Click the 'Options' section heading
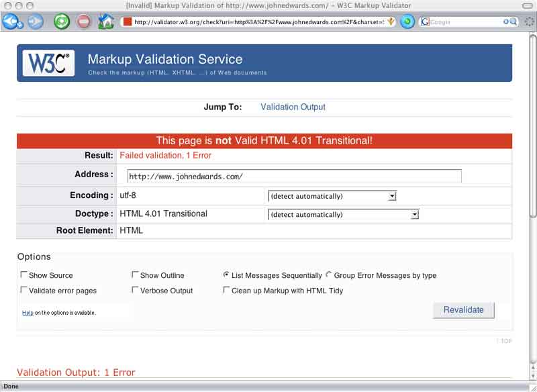The width and height of the screenshot is (537, 392). [34, 257]
